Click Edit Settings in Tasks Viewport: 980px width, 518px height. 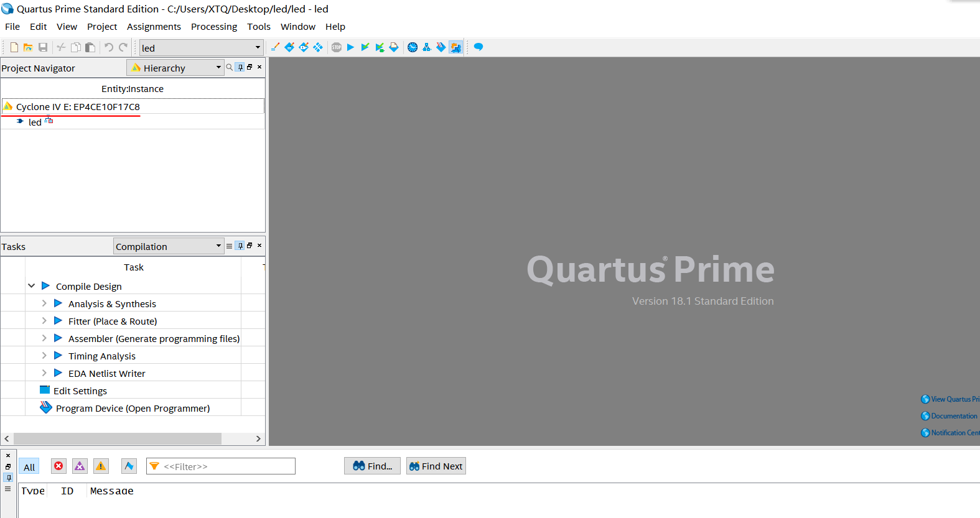[x=80, y=391]
